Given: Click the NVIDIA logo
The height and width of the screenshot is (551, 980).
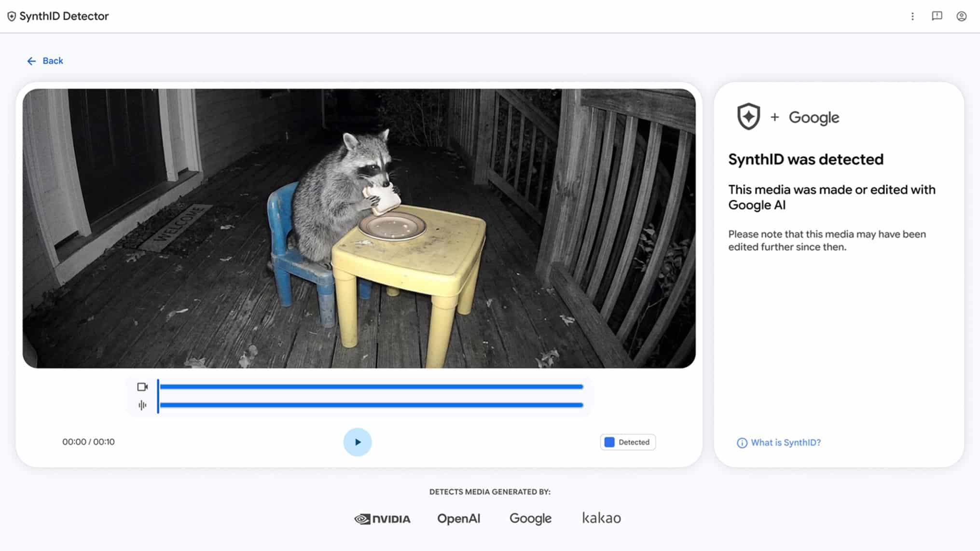Looking at the screenshot, I should (x=382, y=519).
